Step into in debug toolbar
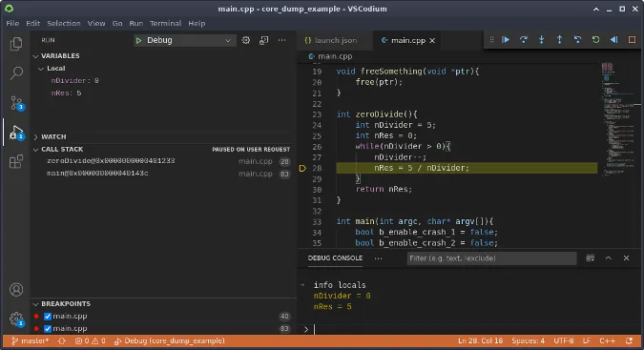Image resolution: width=644 pixels, height=350 pixels. point(541,40)
